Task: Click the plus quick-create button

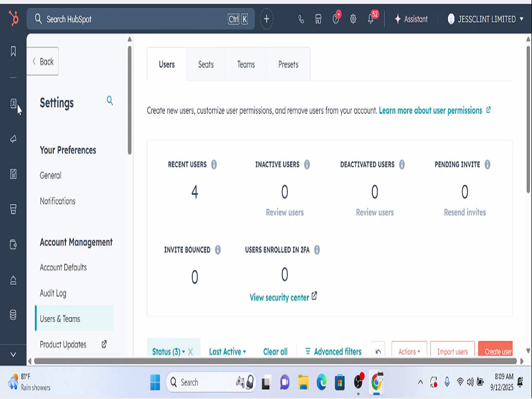Action: [x=267, y=19]
